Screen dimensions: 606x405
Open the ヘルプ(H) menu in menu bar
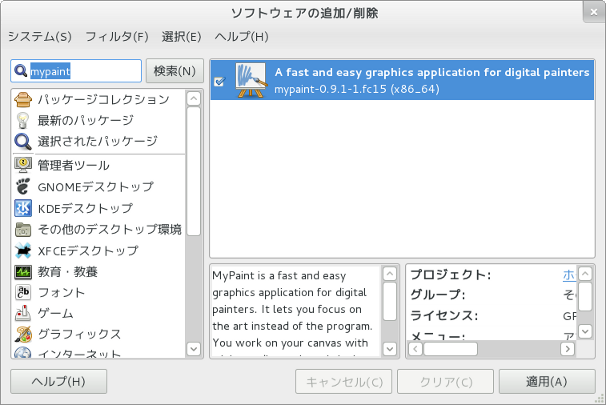[242, 37]
